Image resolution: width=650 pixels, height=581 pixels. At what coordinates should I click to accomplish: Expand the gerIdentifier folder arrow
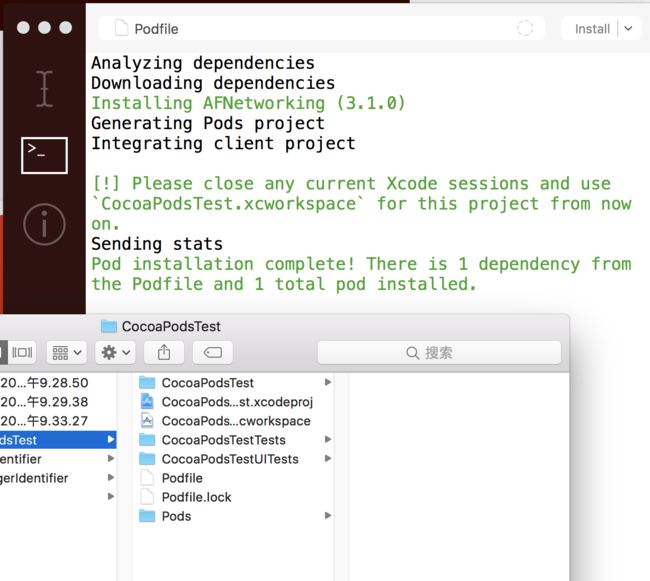pos(111,477)
